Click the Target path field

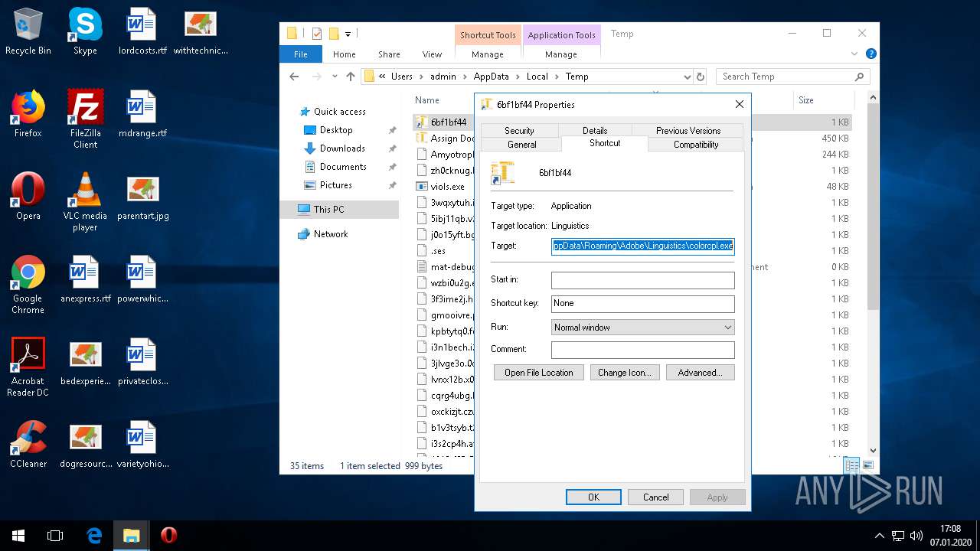point(643,246)
